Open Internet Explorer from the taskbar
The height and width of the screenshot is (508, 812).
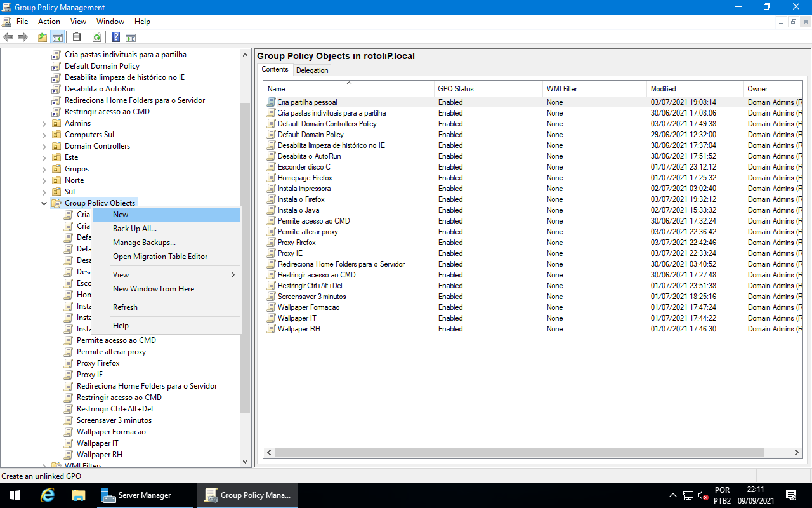pos(47,495)
